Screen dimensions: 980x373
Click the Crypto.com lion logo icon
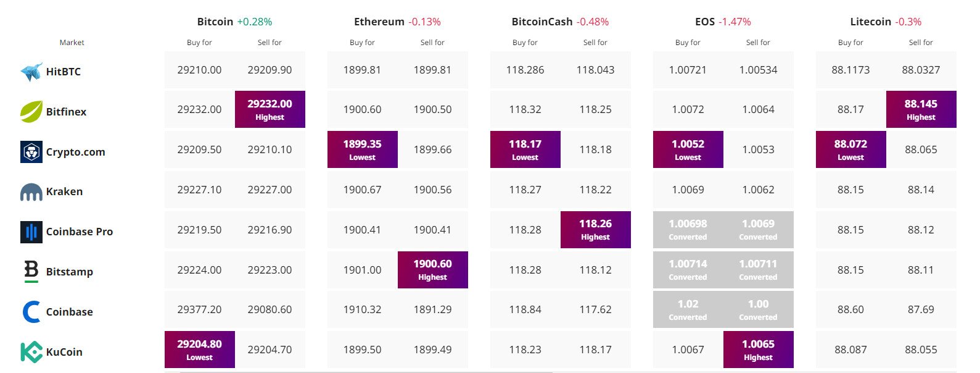tap(31, 152)
